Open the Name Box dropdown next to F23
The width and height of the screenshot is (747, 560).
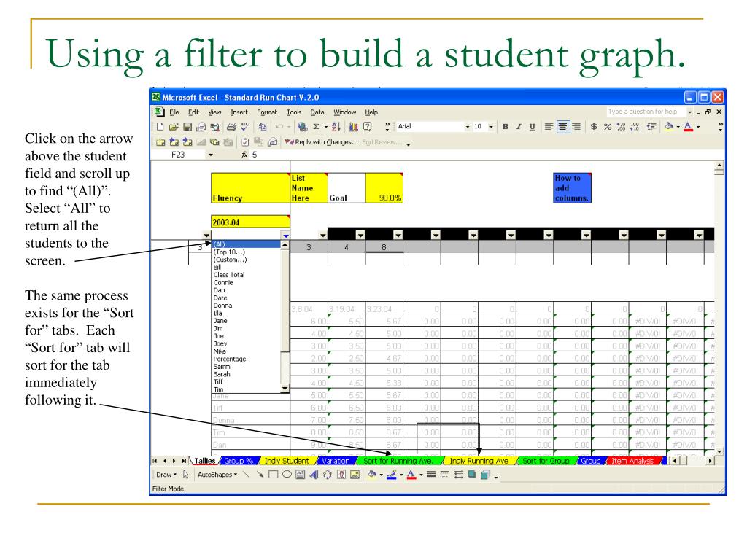211,155
